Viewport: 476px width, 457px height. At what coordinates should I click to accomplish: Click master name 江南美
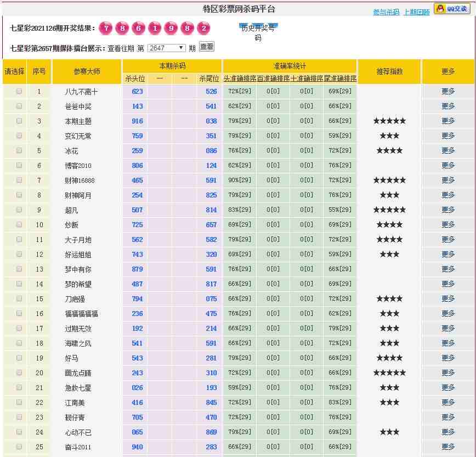point(78,403)
